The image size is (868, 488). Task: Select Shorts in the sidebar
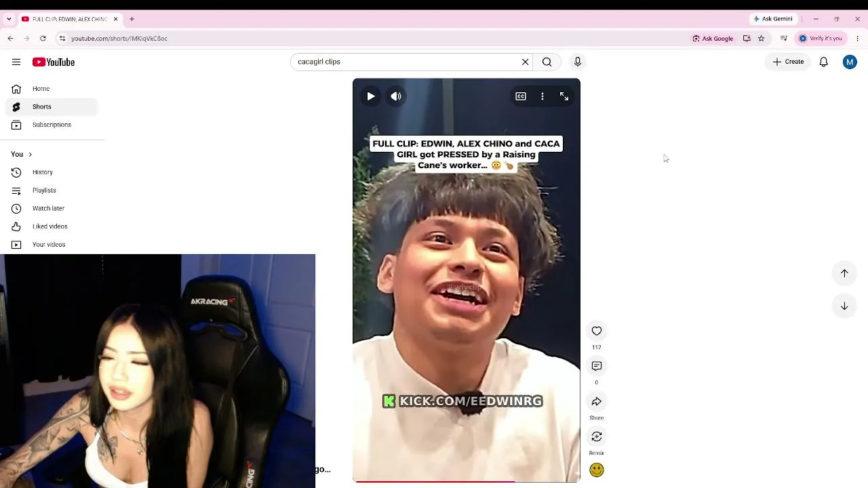52,106
